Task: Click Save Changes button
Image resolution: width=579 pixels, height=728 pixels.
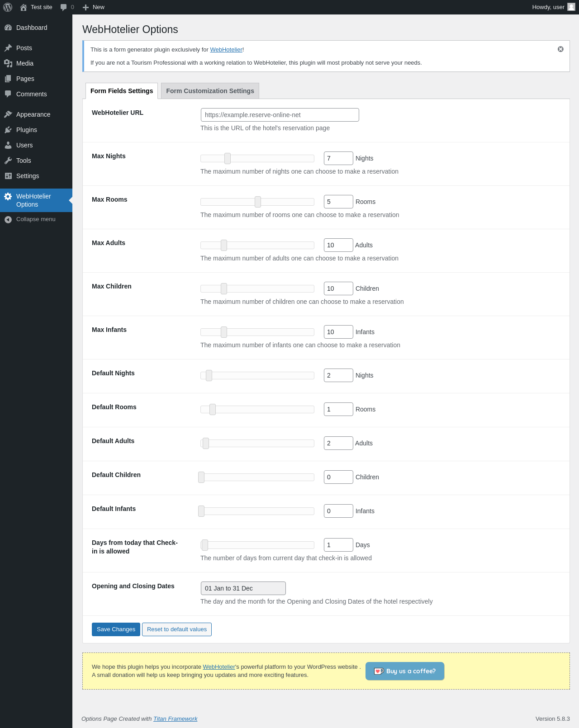Action: [116, 629]
